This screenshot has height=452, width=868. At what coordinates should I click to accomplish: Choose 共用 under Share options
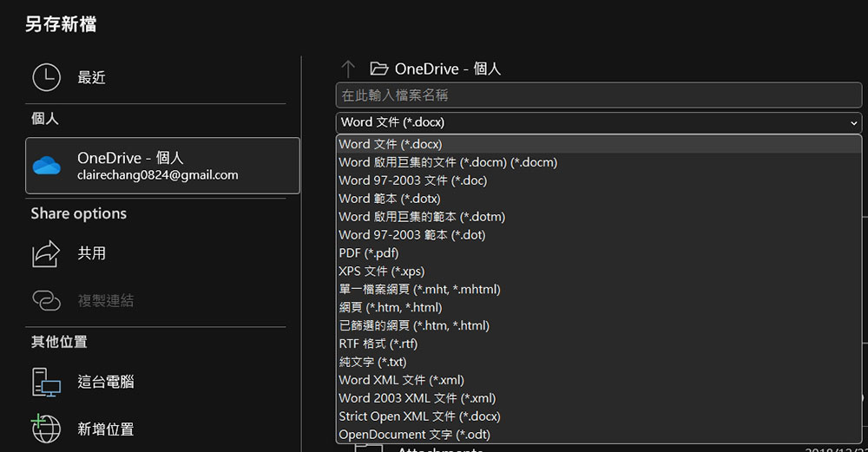[91, 253]
